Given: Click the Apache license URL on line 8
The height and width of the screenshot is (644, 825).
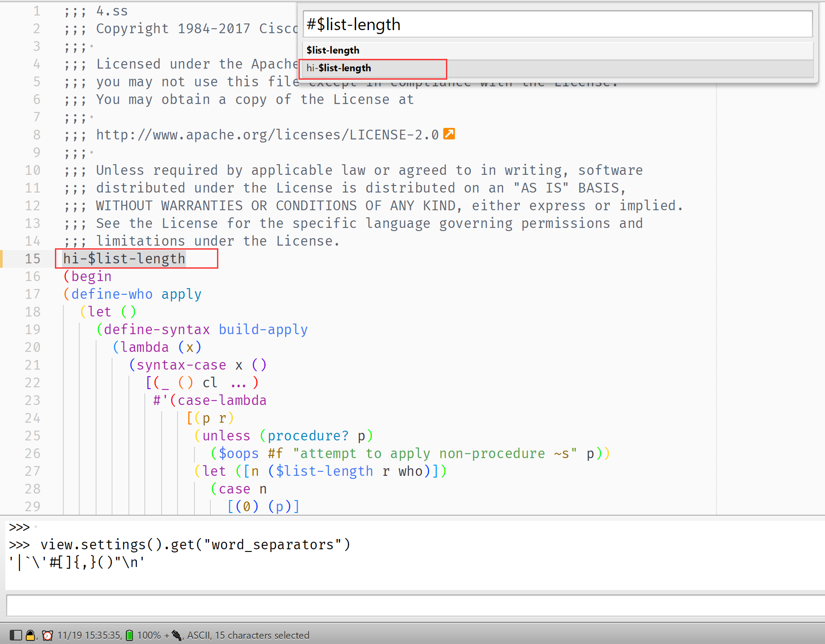Looking at the screenshot, I should tap(266, 135).
